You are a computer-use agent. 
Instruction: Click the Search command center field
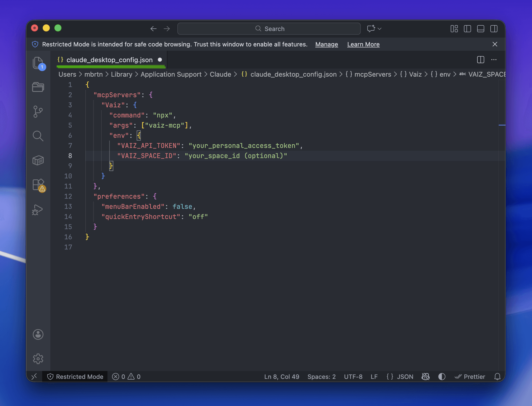[269, 29]
